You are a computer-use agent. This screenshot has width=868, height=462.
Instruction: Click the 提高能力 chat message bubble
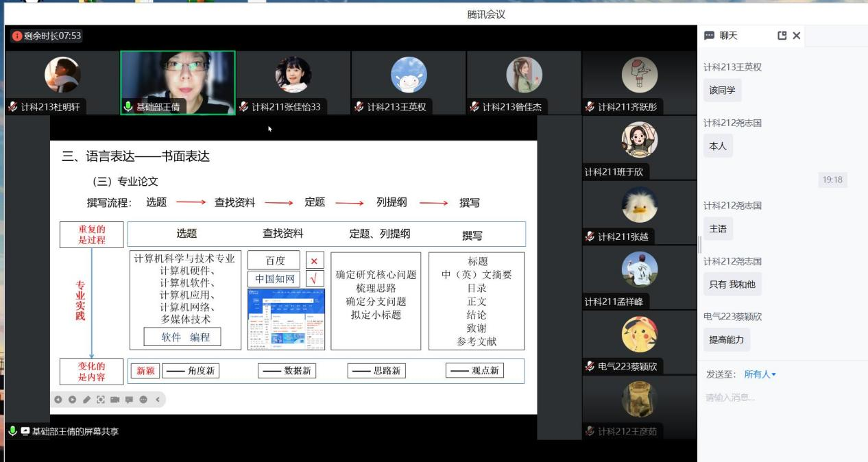(726, 339)
